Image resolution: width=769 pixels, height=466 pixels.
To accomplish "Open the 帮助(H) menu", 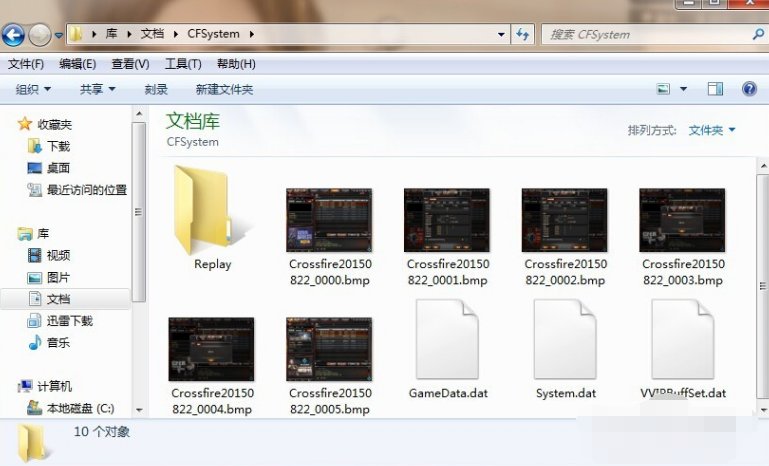I will tap(236, 64).
